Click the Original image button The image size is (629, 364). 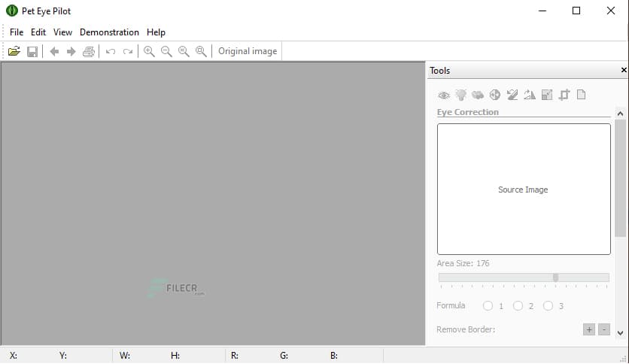pos(248,51)
